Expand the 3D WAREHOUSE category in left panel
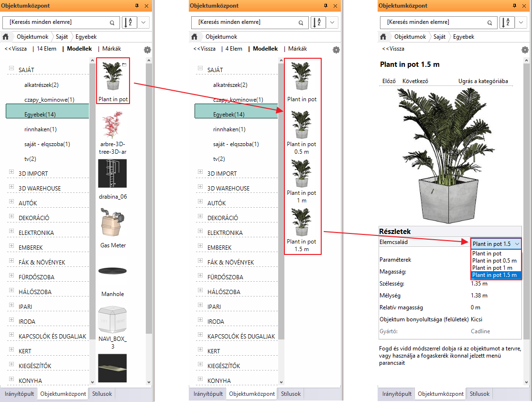Image resolution: width=532 pixels, height=402 pixels. (11, 188)
